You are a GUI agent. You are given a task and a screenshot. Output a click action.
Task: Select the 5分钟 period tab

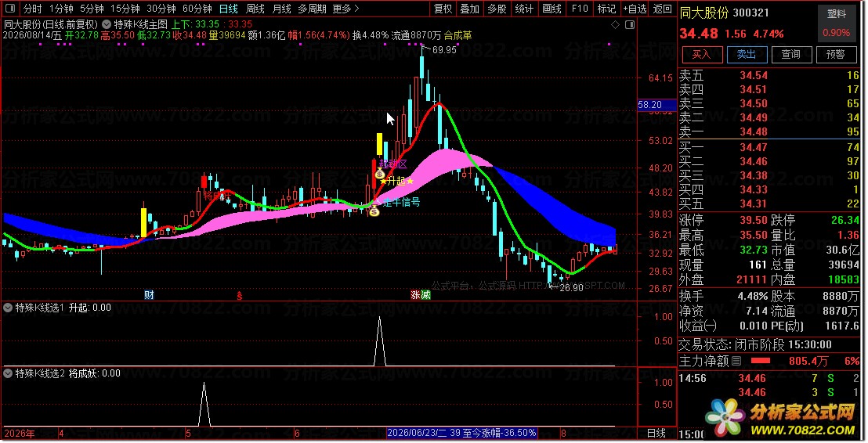pos(92,9)
